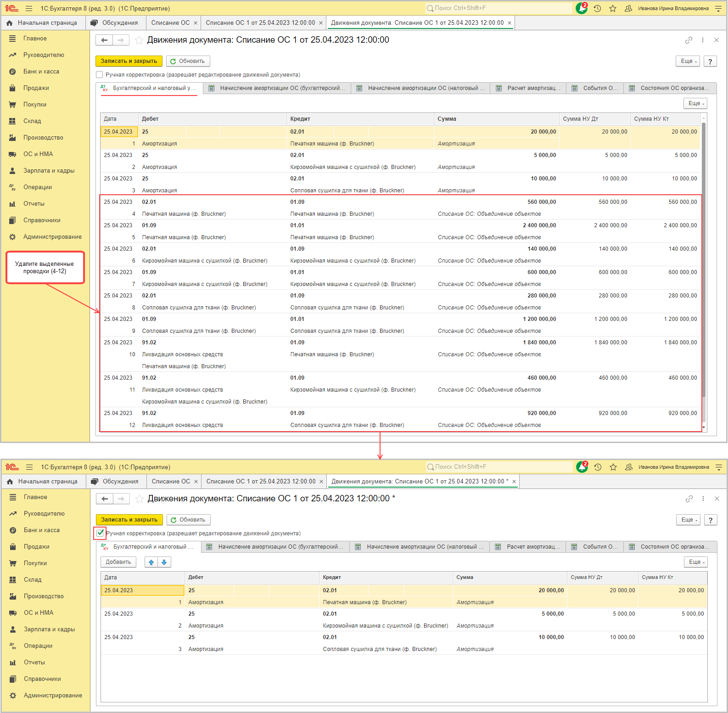Select 560 000,00 amount cell in top window
Image resolution: width=728 pixels, height=713 pixels.
[497, 202]
